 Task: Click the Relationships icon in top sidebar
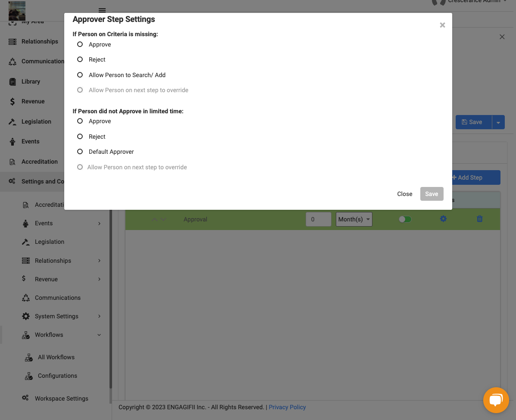click(13, 41)
